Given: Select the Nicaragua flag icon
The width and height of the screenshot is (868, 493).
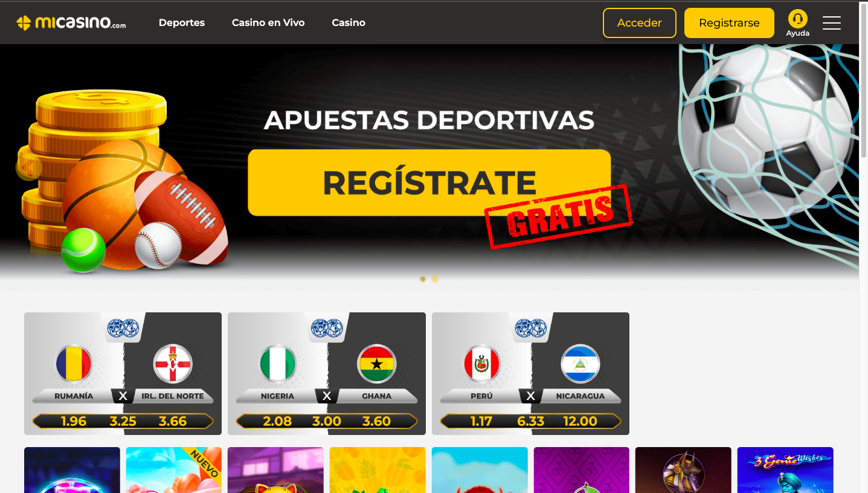Looking at the screenshot, I should [580, 365].
